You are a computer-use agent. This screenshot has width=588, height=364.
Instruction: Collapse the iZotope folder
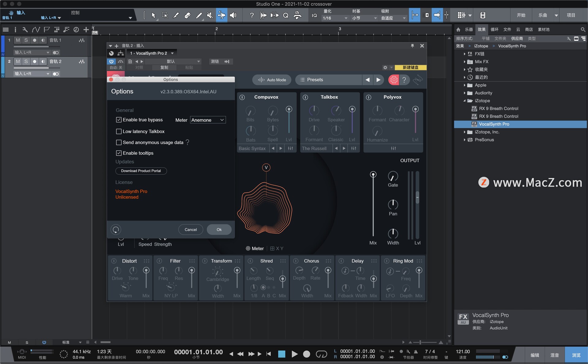464,101
